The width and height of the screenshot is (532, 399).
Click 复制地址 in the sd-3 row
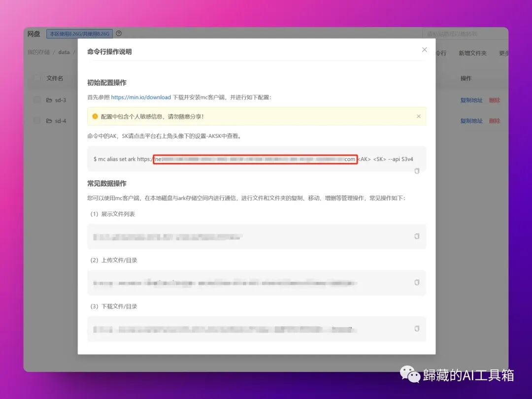471,100
